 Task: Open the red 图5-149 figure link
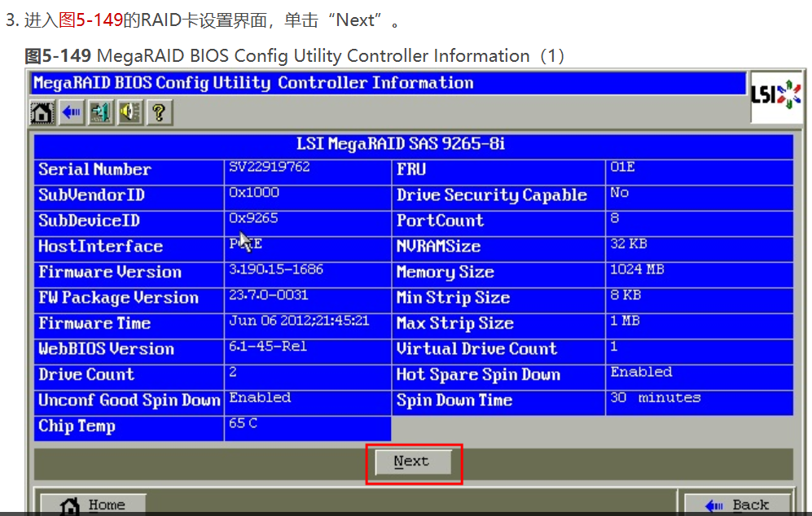click(x=90, y=20)
